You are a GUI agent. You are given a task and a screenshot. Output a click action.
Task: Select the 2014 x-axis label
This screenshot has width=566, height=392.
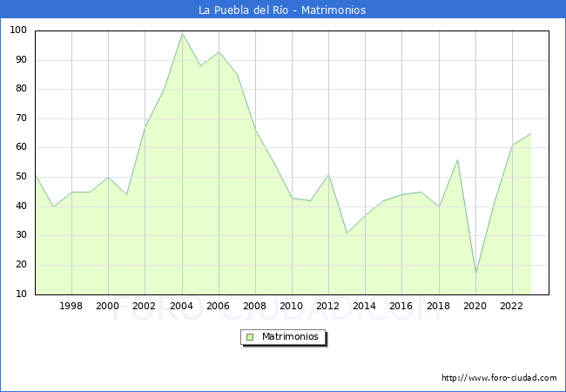point(364,306)
